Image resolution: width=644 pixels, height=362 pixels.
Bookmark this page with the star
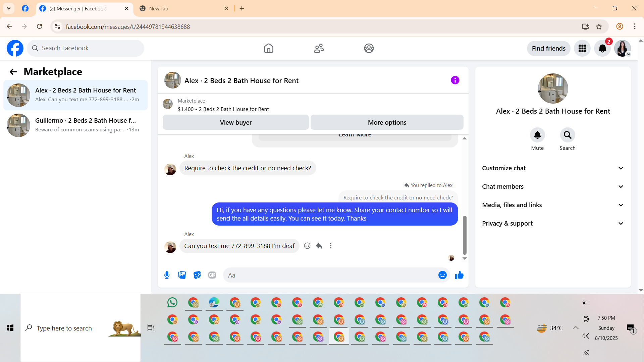click(x=599, y=26)
